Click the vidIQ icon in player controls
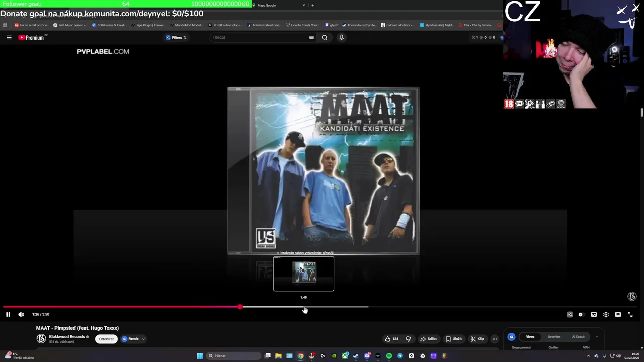644x362 pixels. [x=570, y=314]
